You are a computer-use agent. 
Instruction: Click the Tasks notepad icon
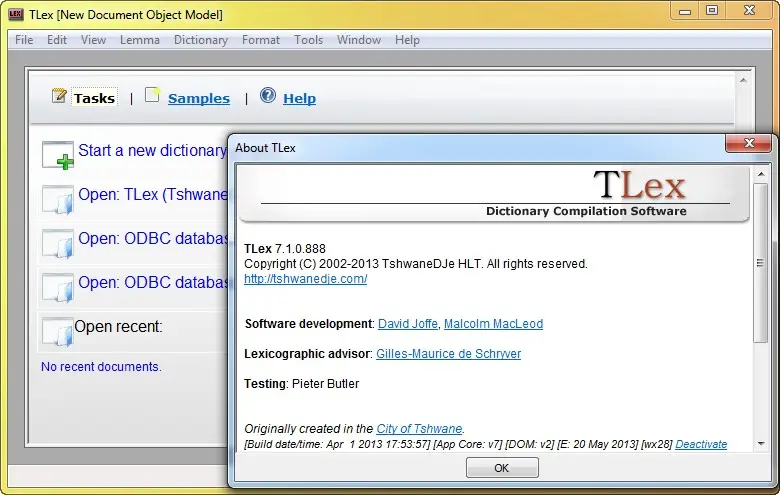coord(59,95)
